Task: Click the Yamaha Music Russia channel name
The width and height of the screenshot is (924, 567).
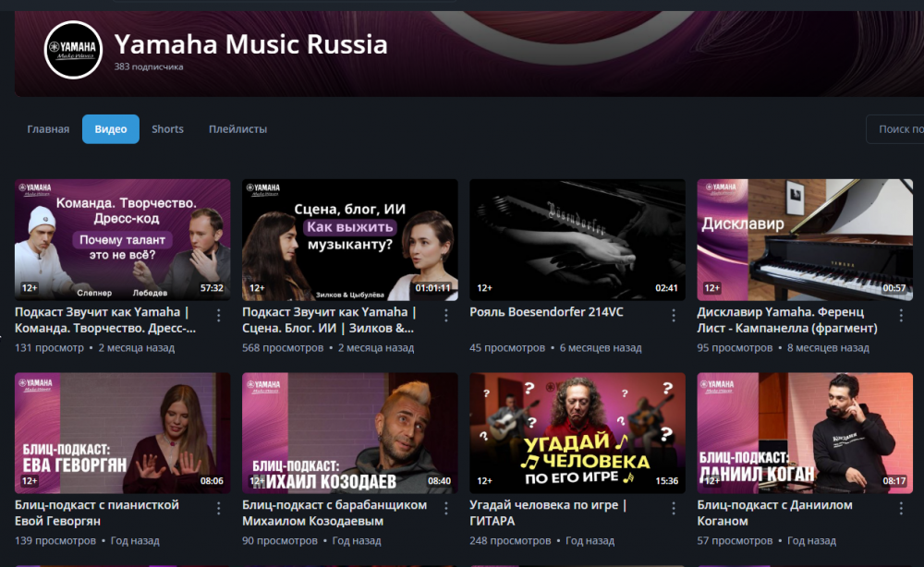Action: [251, 44]
